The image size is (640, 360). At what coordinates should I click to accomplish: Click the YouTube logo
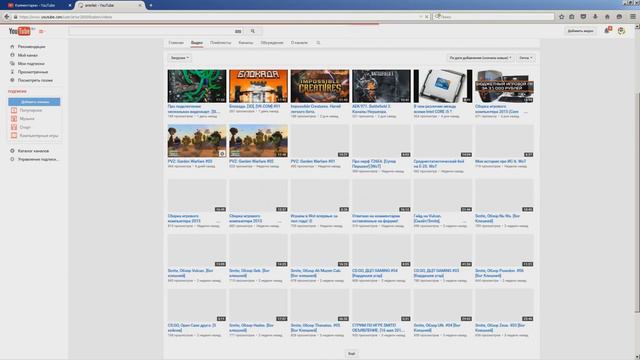tap(20, 31)
